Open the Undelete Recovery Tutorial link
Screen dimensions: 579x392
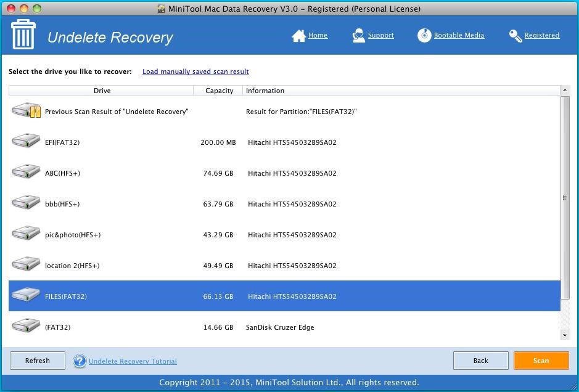pyautogui.click(x=133, y=361)
